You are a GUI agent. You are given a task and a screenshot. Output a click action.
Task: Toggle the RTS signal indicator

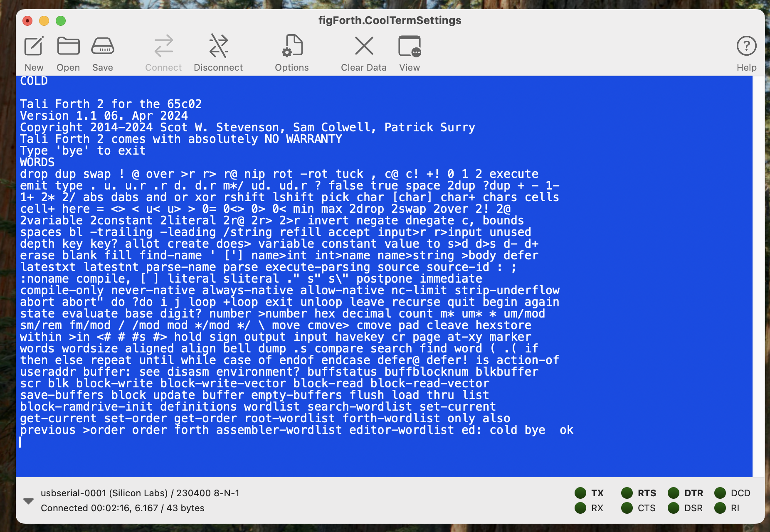pos(627,493)
